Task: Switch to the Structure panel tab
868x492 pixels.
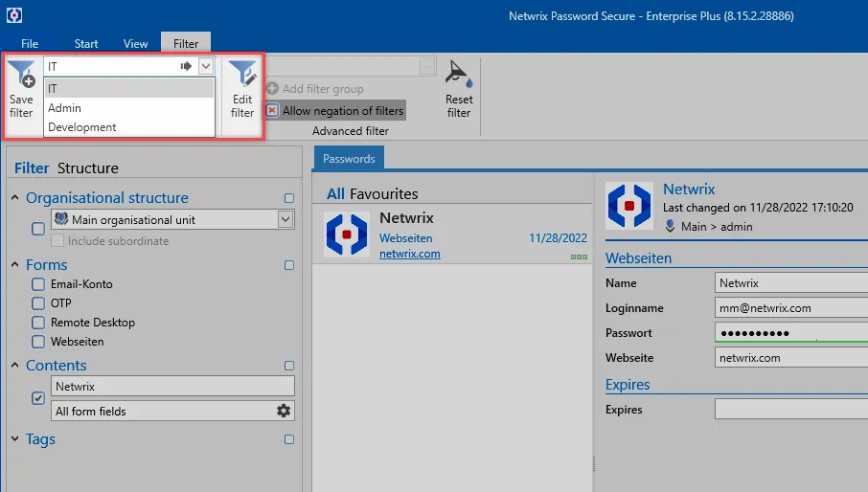Action: 88,168
